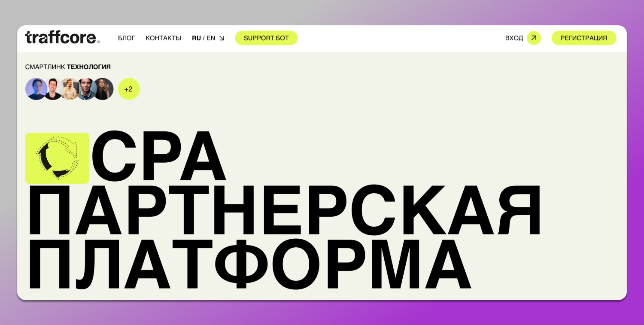The image size is (644, 325).
Task: Switch language to RU
Action: (196, 38)
